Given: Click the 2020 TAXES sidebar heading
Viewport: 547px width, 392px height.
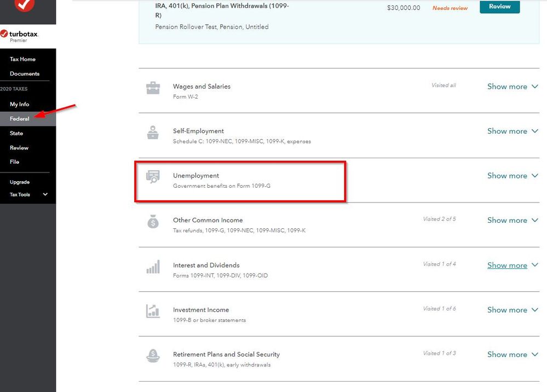Looking at the screenshot, I should pos(14,89).
